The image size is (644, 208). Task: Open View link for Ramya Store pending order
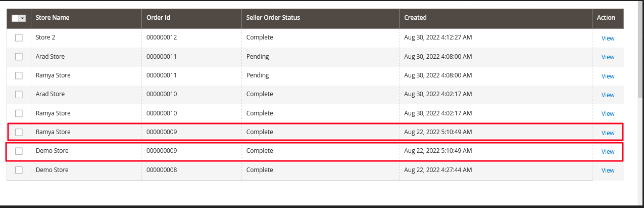tap(608, 76)
